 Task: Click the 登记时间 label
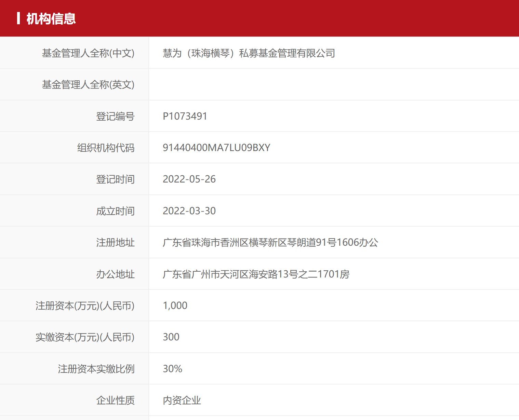coord(115,179)
